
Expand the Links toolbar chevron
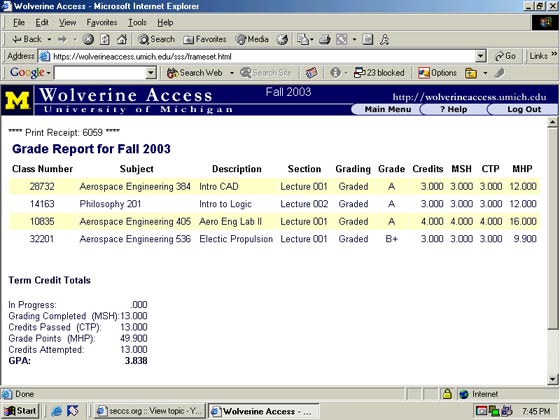tap(554, 54)
